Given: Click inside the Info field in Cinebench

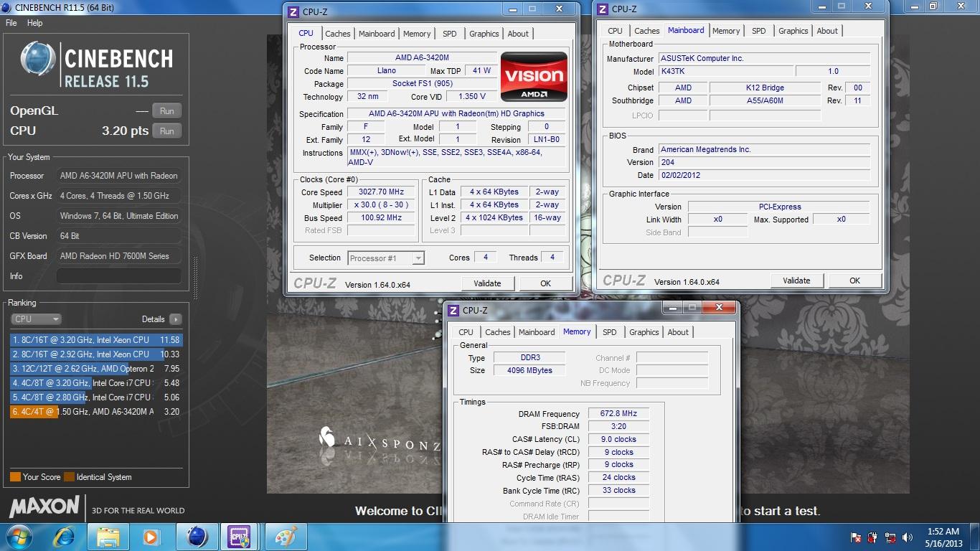Looking at the screenshot, I should click(x=118, y=275).
